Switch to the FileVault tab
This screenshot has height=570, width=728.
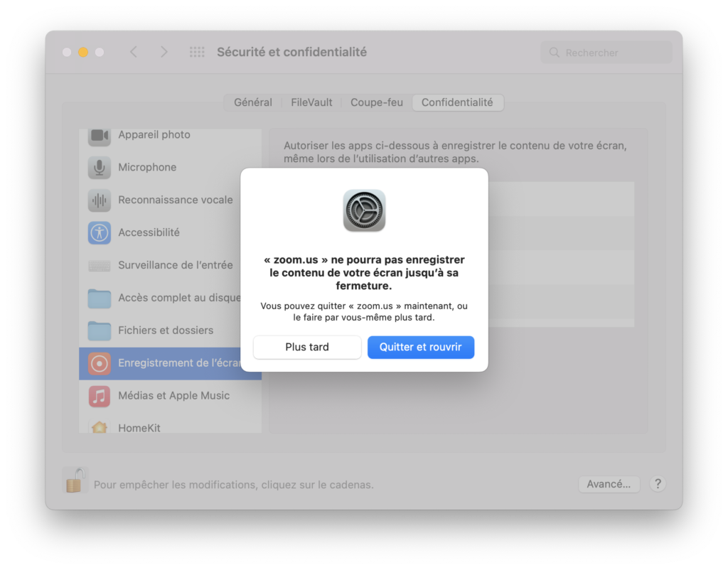click(311, 102)
